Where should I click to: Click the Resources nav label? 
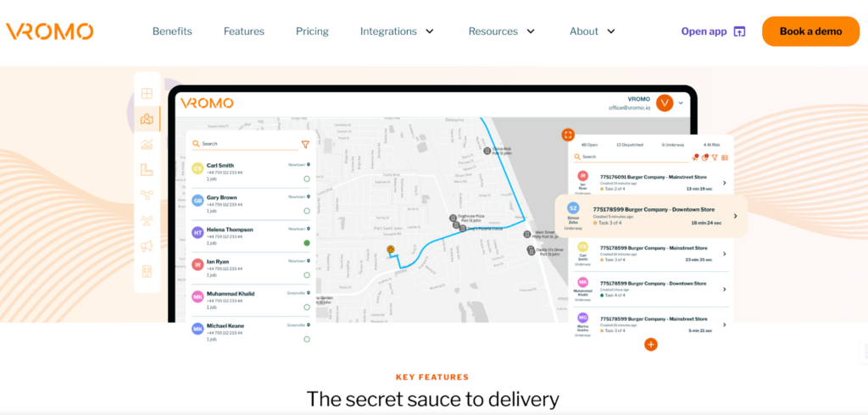point(492,31)
